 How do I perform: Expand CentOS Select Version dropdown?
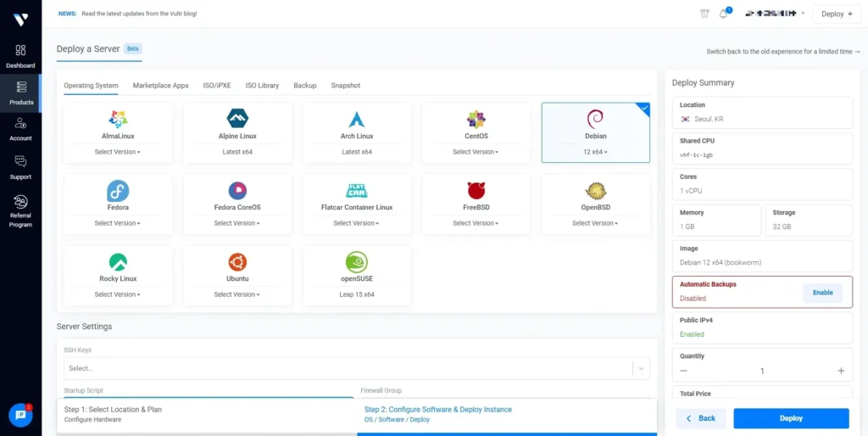(x=476, y=152)
